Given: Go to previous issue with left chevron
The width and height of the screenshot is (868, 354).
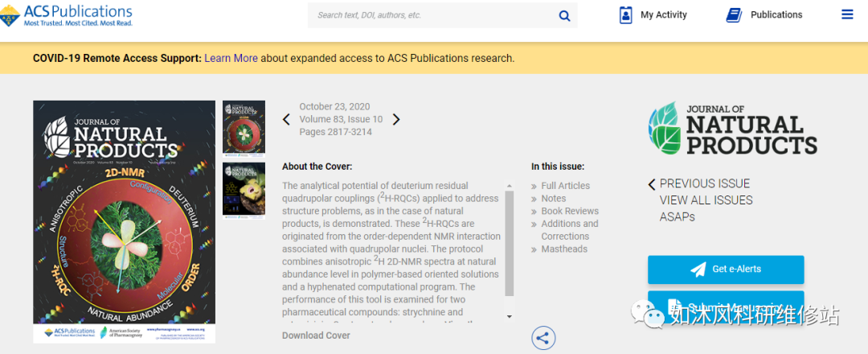Looking at the screenshot, I should [286, 119].
